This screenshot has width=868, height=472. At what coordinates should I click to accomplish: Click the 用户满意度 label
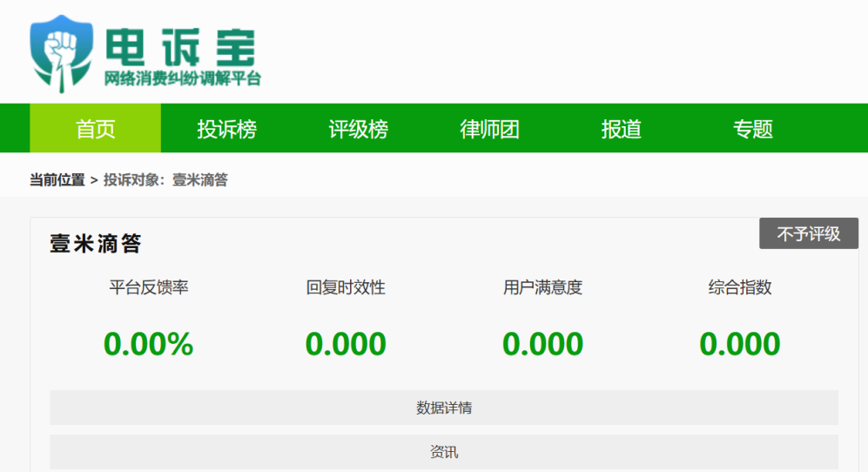tap(542, 287)
